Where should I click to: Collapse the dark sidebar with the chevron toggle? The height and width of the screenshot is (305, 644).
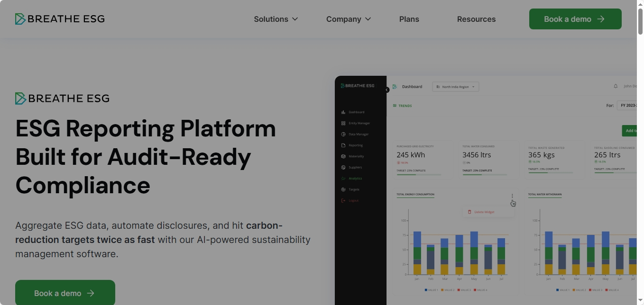(x=386, y=90)
